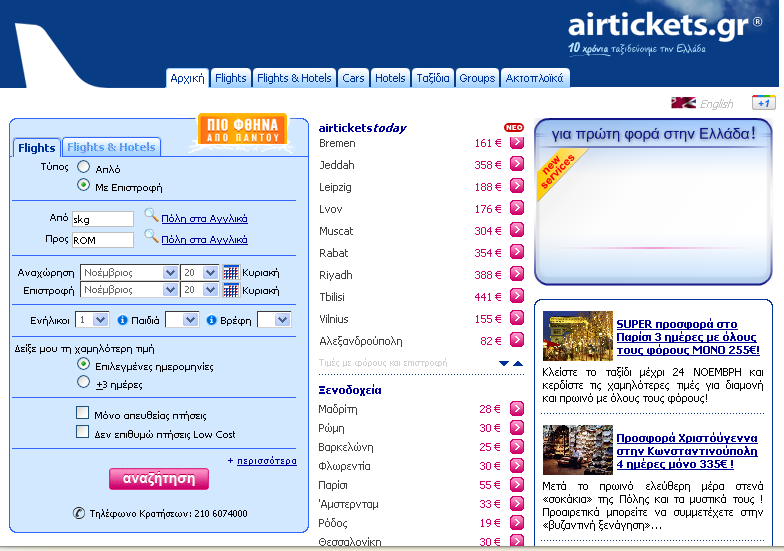Switch search form to Flights & Hotels tab
The height and width of the screenshot is (551, 784).
point(112,147)
